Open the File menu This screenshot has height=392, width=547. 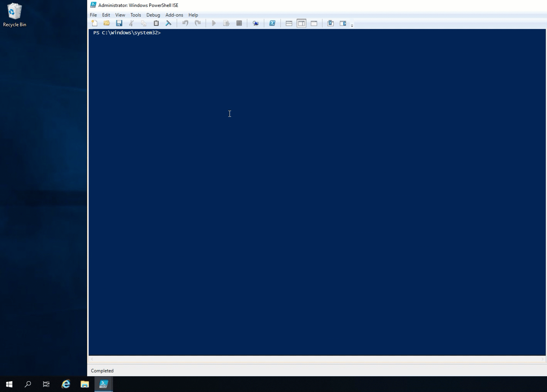tap(93, 15)
